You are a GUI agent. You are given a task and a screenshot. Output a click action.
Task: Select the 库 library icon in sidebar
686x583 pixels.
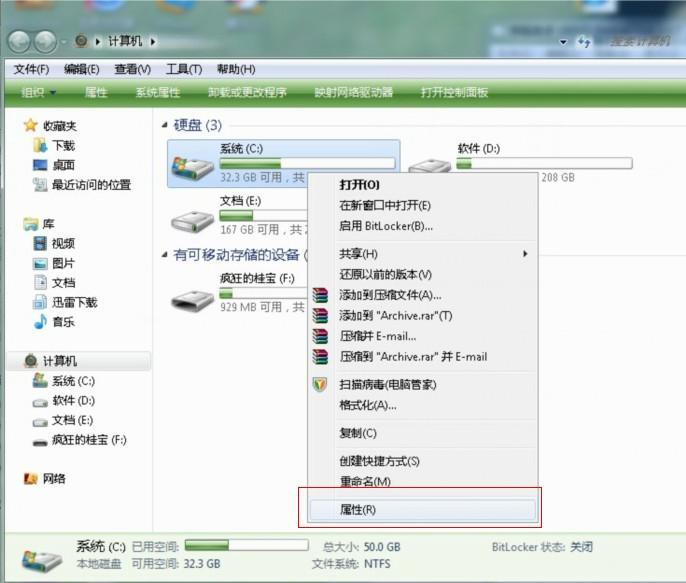click(31, 224)
